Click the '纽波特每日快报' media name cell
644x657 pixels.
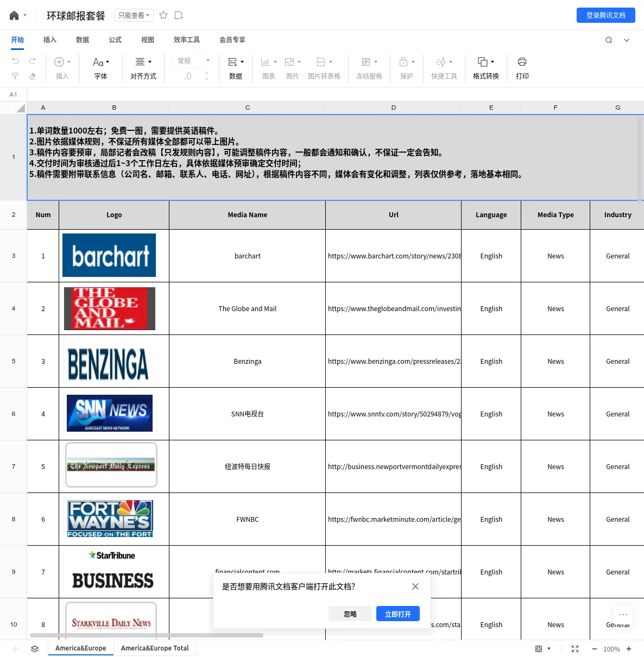248,466
